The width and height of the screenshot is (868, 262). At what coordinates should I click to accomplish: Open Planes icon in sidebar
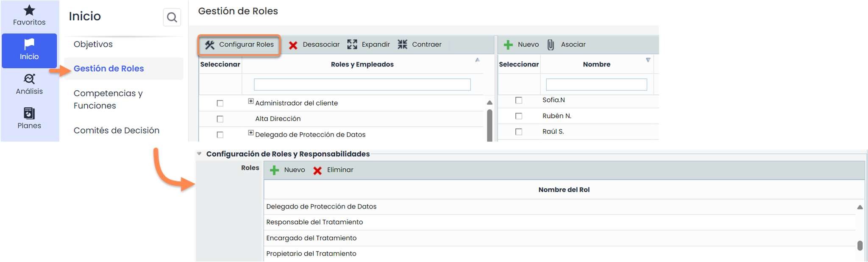pos(29,113)
